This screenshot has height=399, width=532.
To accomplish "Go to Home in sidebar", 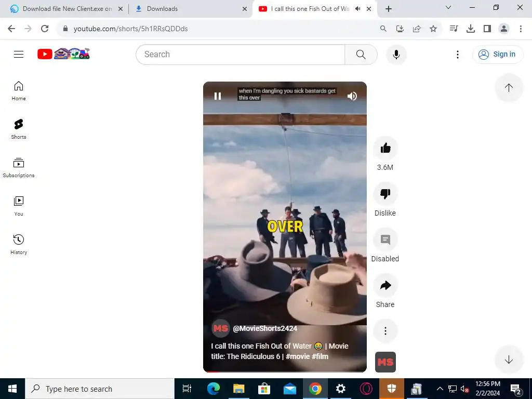I will (19, 91).
